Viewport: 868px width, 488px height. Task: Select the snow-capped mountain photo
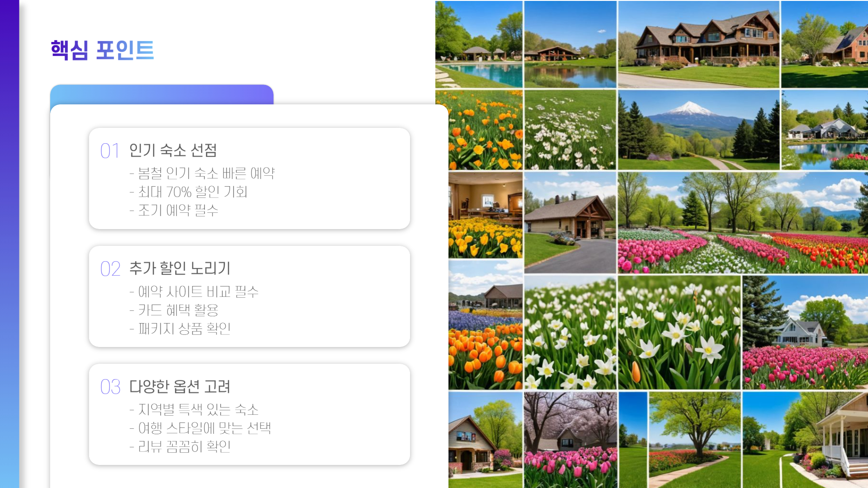pos(698,130)
